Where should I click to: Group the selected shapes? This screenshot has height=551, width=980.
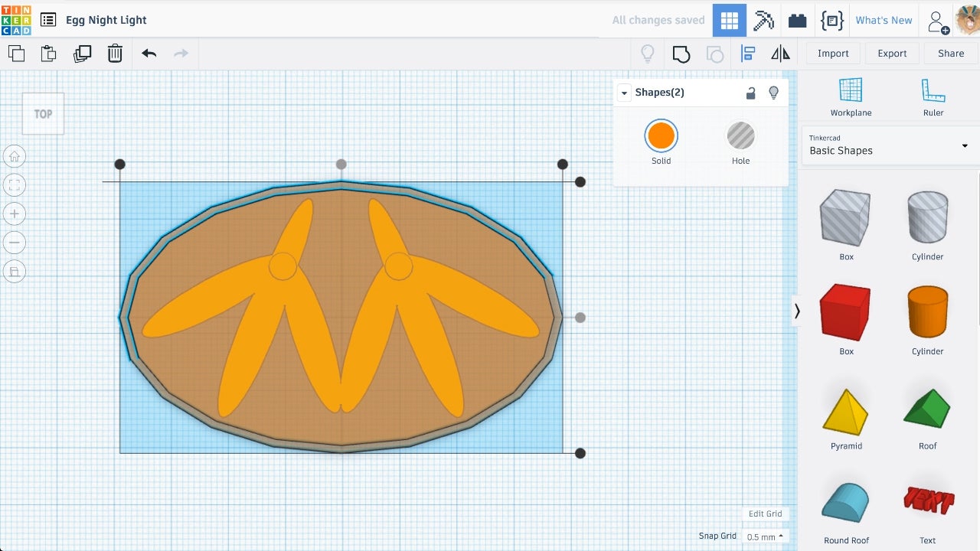pyautogui.click(x=681, y=54)
